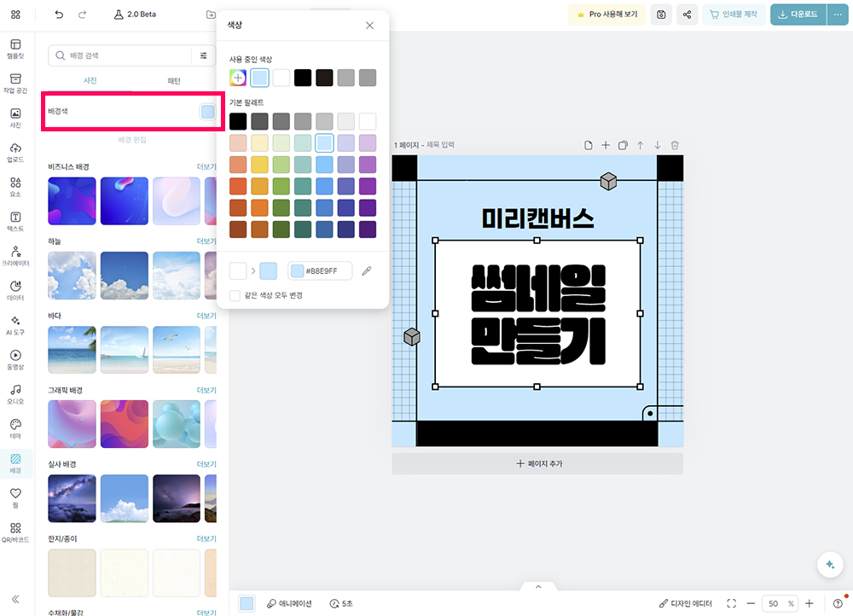Open the 데이터 sidebar panel
The height and width of the screenshot is (616, 853).
pyautogui.click(x=15, y=291)
